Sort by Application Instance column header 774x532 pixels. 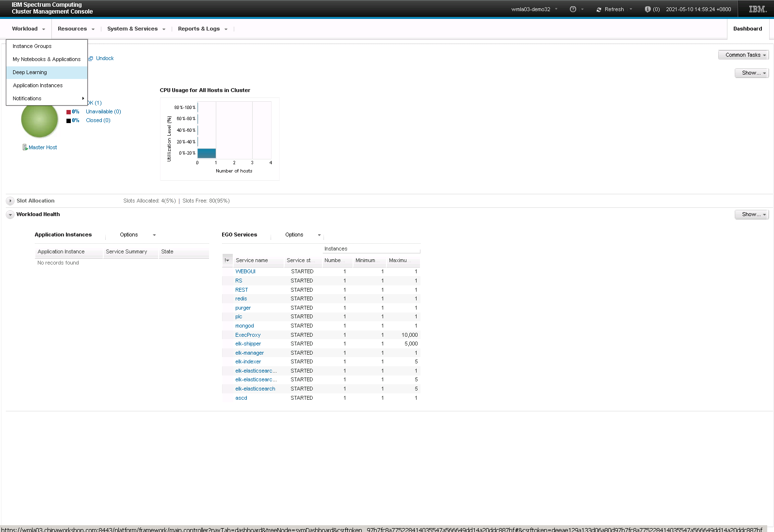coord(69,251)
